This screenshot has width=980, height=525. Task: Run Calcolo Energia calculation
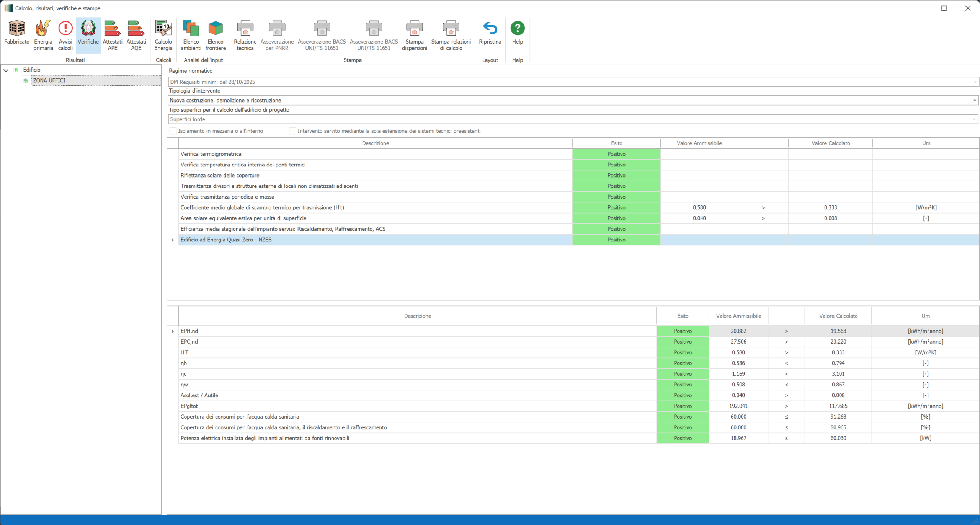[163, 35]
